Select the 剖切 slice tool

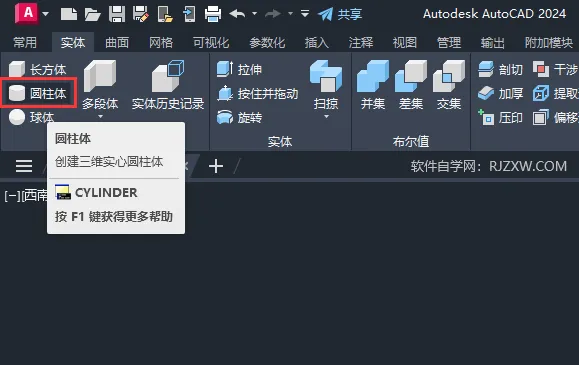click(500, 69)
